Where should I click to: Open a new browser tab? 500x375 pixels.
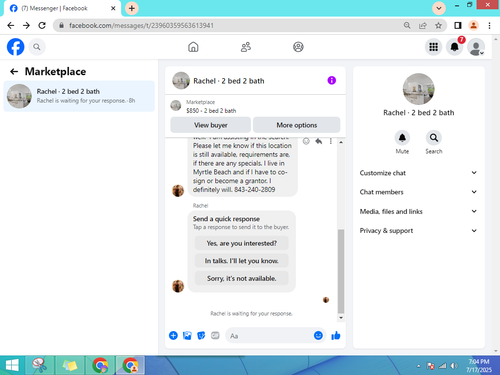[x=132, y=8]
